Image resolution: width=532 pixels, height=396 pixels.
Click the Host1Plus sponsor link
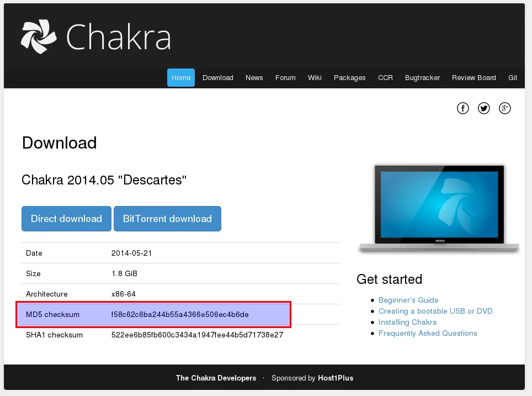[336, 378]
